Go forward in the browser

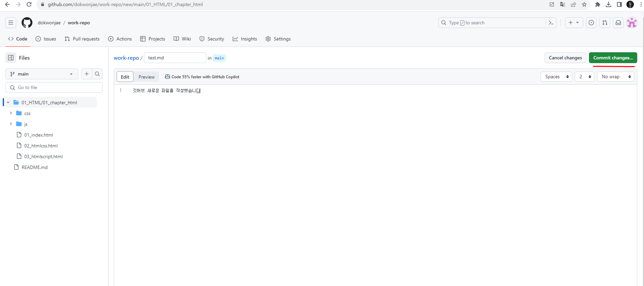[18, 4]
